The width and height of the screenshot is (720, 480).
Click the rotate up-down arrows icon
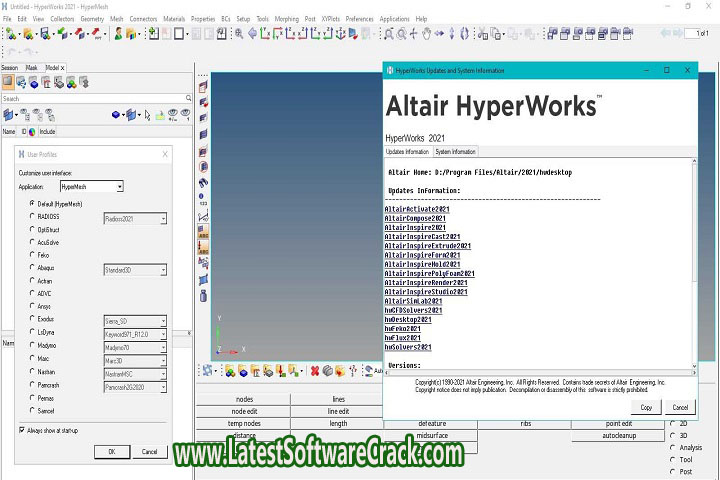click(x=452, y=34)
